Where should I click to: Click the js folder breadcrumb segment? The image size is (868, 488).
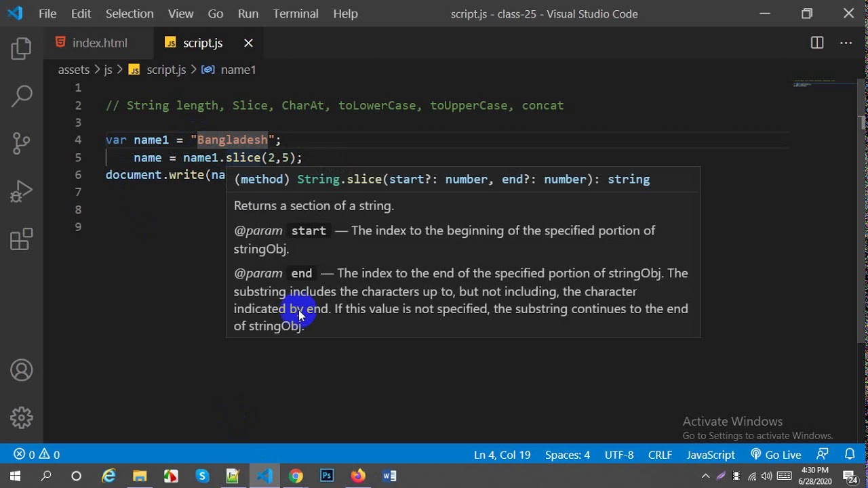(x=108, y=70)
